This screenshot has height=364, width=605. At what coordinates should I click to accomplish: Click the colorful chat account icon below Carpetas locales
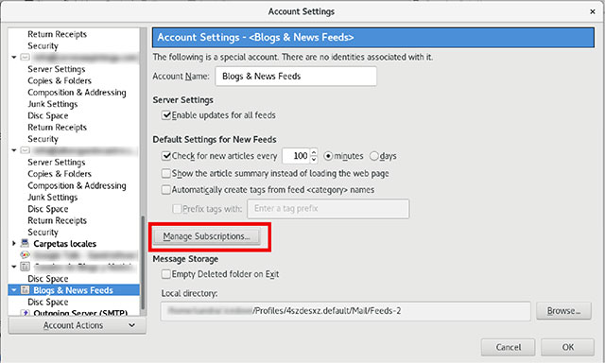[x=25, y=255]
